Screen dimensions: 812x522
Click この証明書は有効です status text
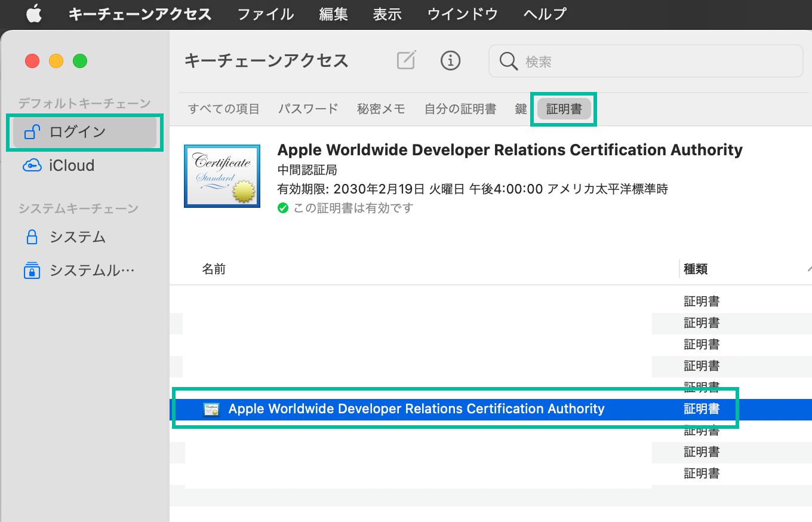click(x=353, y=208)
